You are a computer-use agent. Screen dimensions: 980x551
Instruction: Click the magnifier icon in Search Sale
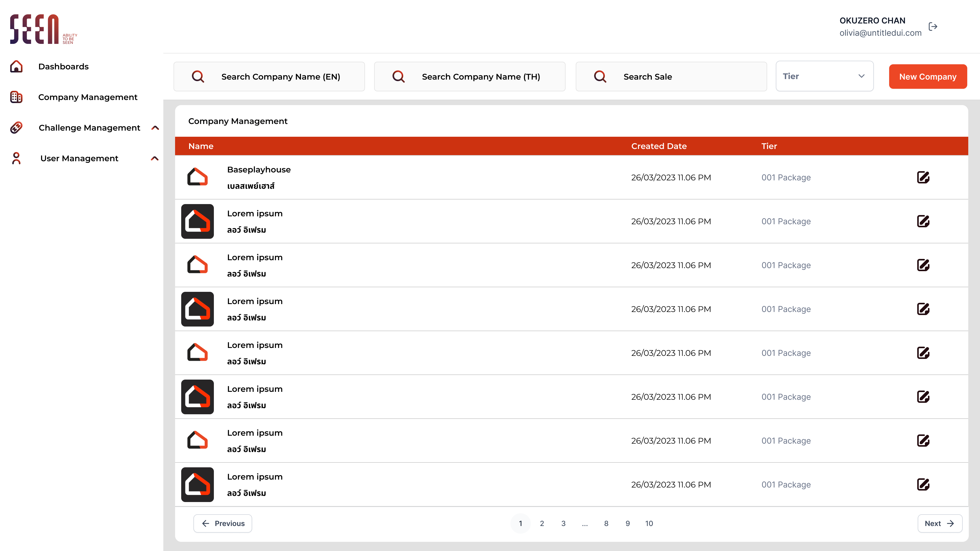600,77
